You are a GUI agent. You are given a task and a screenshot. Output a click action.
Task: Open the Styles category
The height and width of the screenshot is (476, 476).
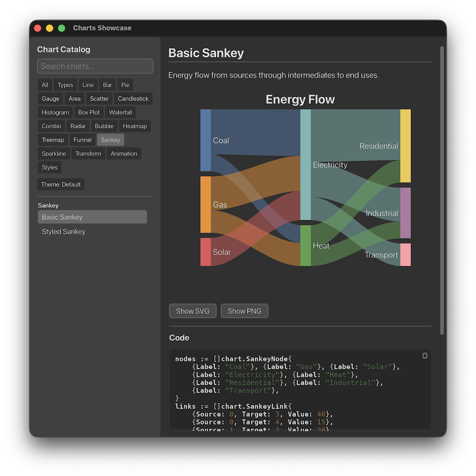[50, 167]
